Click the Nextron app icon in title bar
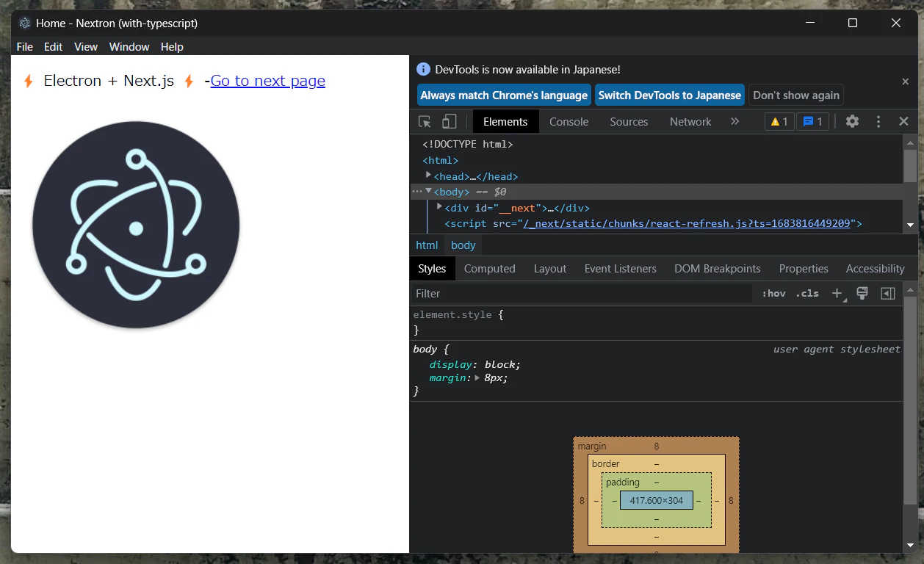This screenshot has height=564, width=924. coord(25,23)
